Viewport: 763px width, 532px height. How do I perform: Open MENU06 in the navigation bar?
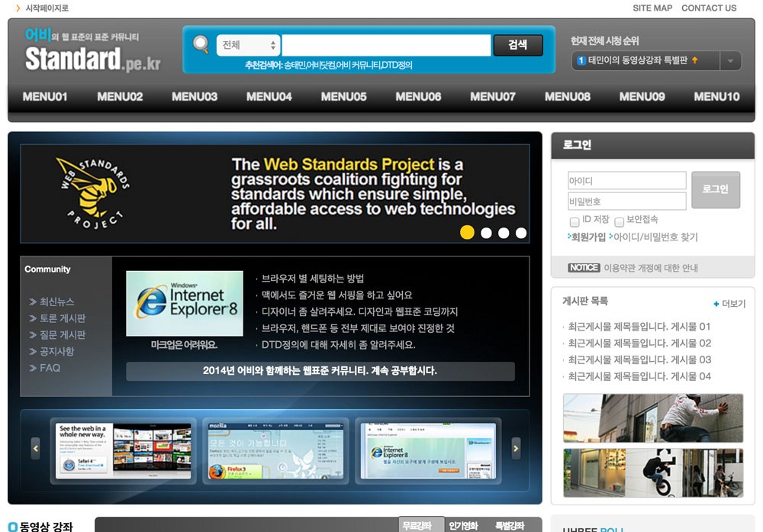(418, 97)
